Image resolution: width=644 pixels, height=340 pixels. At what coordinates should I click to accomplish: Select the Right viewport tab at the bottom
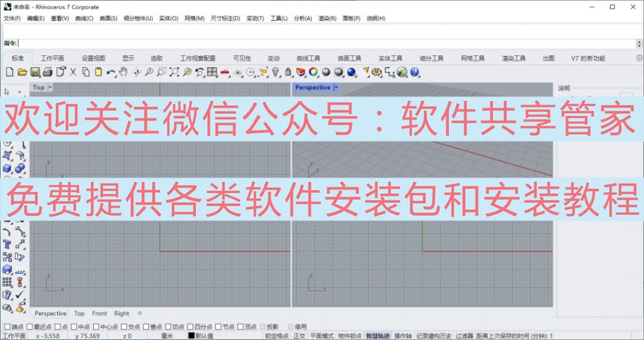(121, 314)
